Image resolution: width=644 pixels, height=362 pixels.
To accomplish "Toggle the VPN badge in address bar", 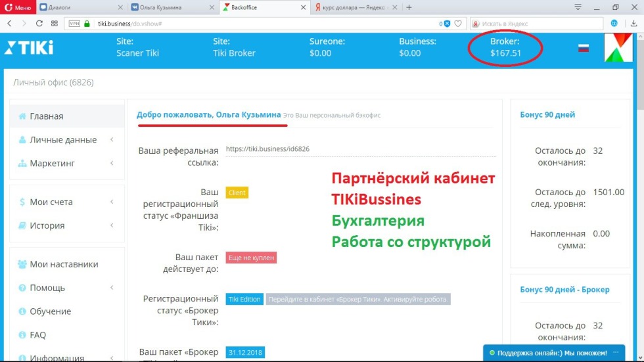I will 74,23.
